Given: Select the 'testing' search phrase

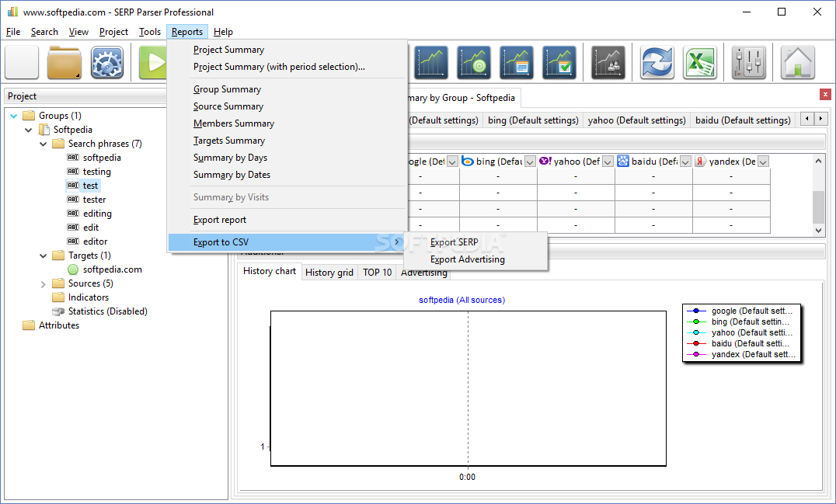Looking at the screenshot, I should click(96, 172).
